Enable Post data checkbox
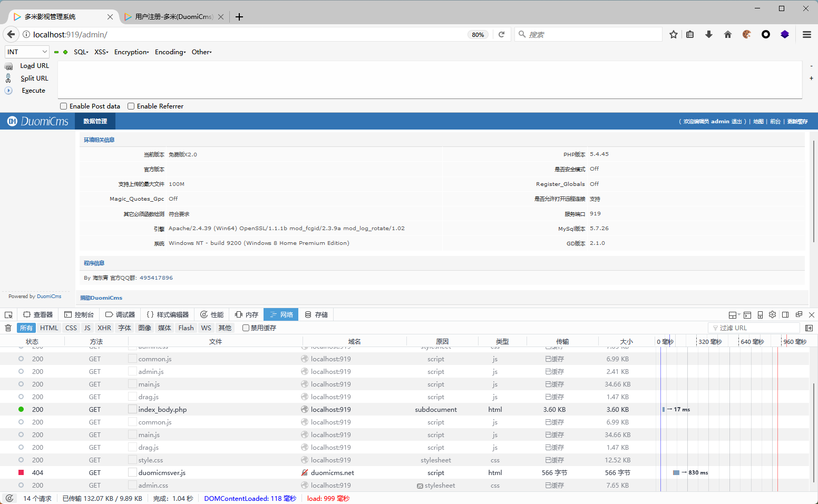Viewport: 818px width, 504px height. point(64,106)
